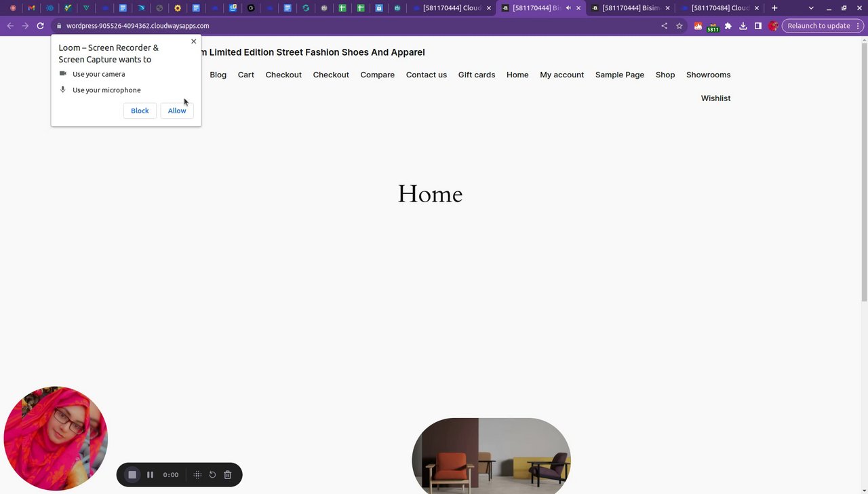
Task: Bookmark this page with the star
Action: pos(679,26)
